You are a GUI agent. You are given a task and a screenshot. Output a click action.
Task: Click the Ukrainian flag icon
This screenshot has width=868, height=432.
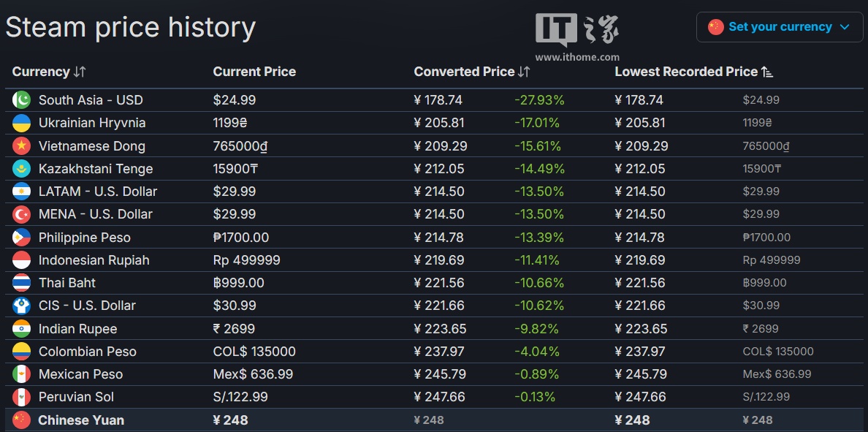point(21,123)
